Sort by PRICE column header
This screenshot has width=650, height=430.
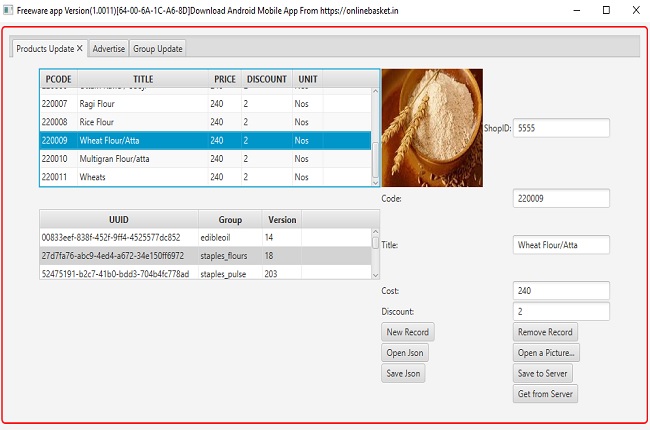click(225, 79)
